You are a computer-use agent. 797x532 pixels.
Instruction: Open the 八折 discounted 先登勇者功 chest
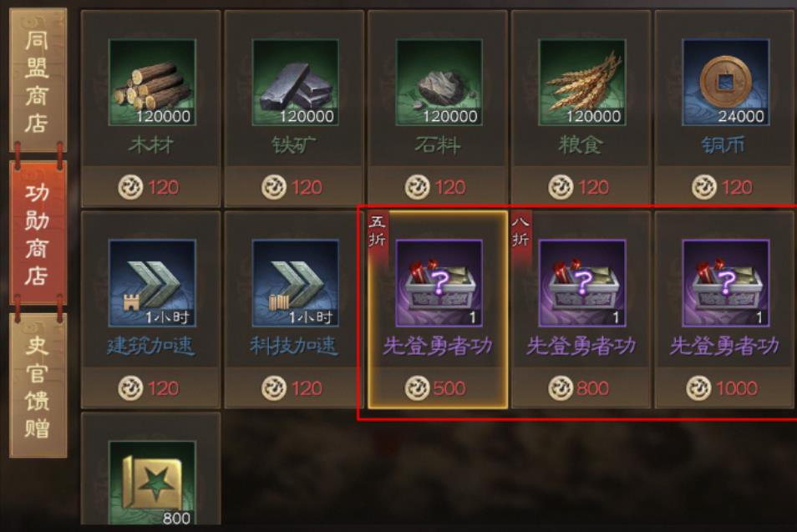tap(582, 283)
